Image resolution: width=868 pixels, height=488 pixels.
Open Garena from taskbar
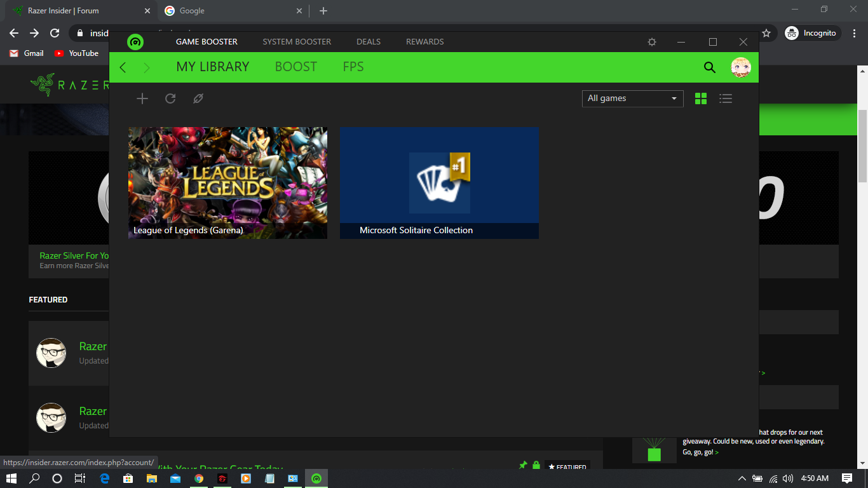coord(222,478)
